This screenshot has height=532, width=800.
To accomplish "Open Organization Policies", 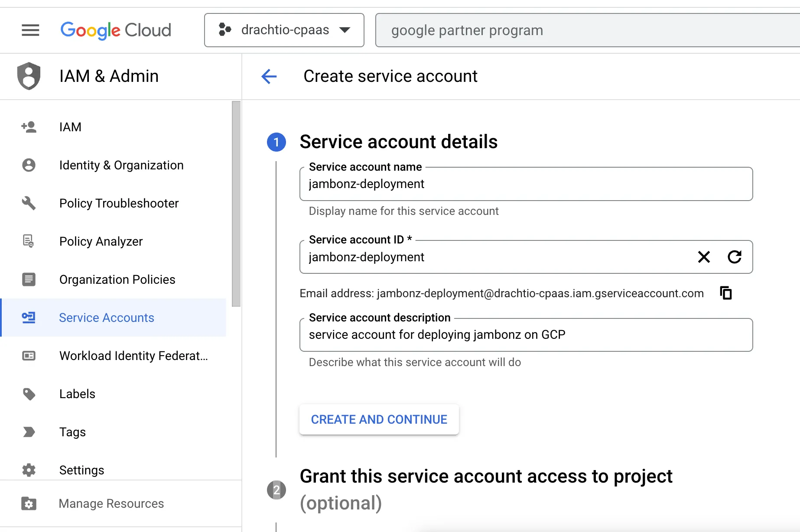I will coord(113,279).
